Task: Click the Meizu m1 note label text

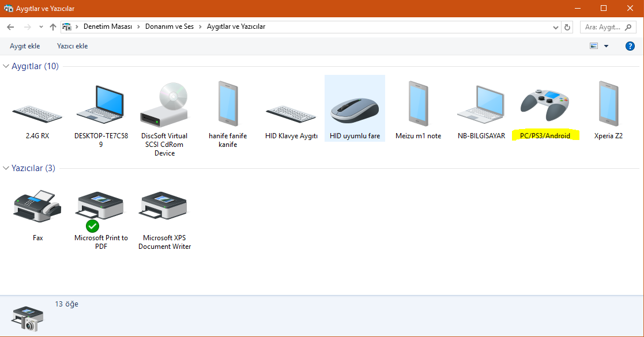Action: point(418,135)
